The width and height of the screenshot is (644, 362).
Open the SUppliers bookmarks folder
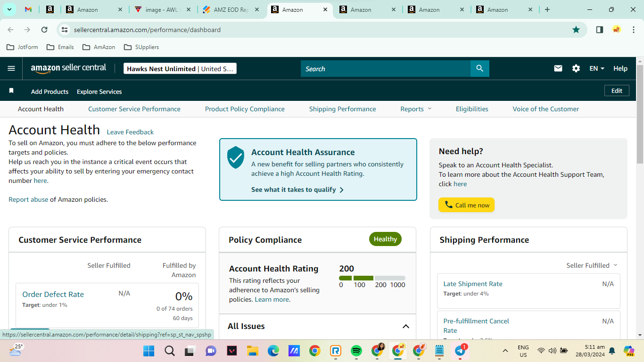[x=141, y=47]
